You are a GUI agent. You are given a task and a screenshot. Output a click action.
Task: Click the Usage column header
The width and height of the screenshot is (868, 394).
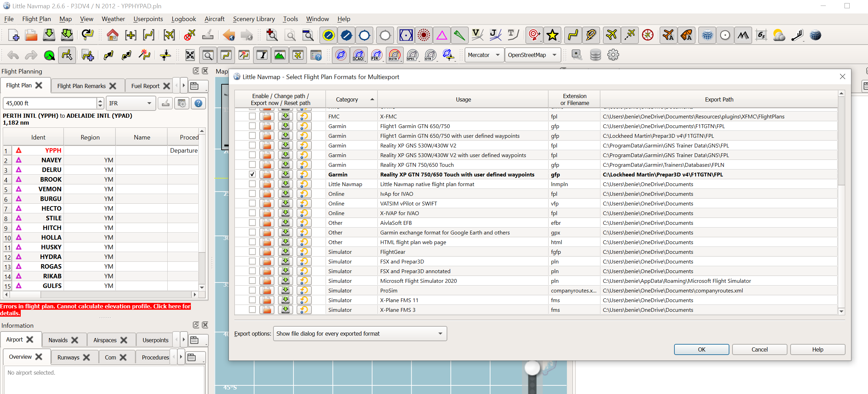463,99
